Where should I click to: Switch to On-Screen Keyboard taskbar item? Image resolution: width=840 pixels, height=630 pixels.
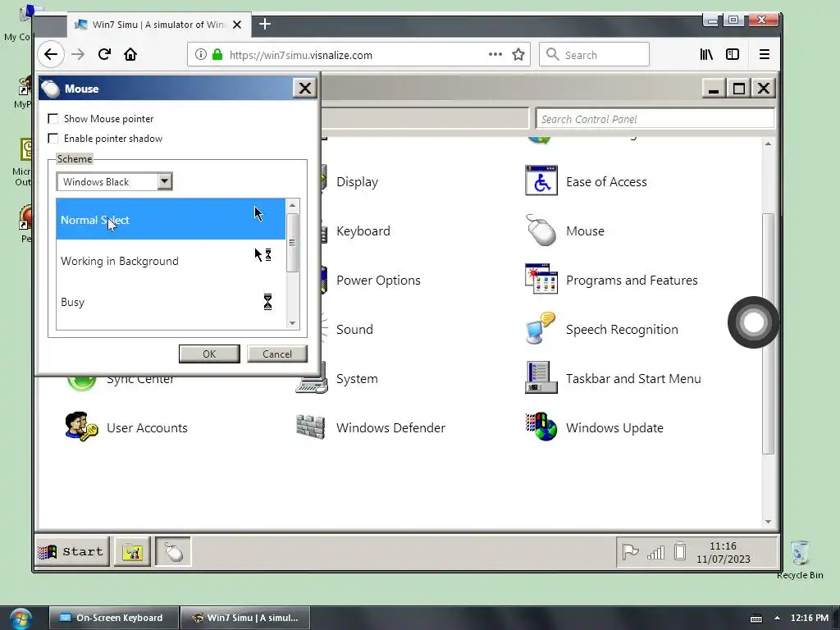(113, 618)
